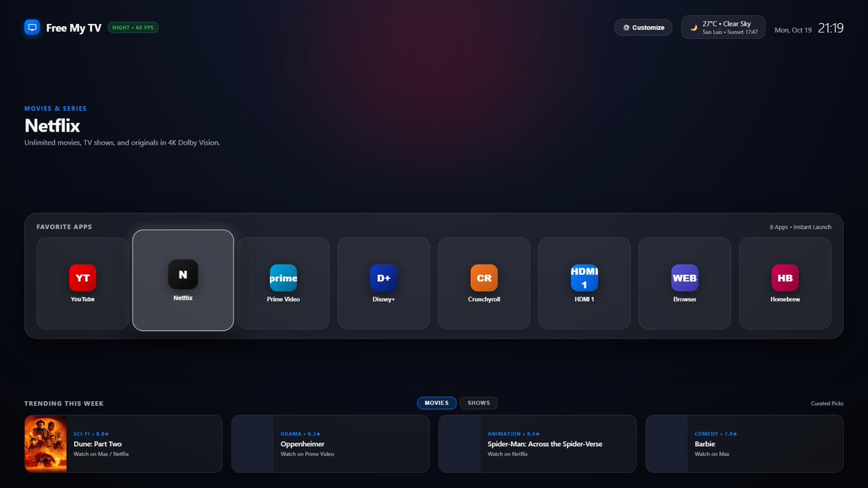Click the Comedy 7.0 star rating label
This screenshot has width=868, height=488.
715,434
